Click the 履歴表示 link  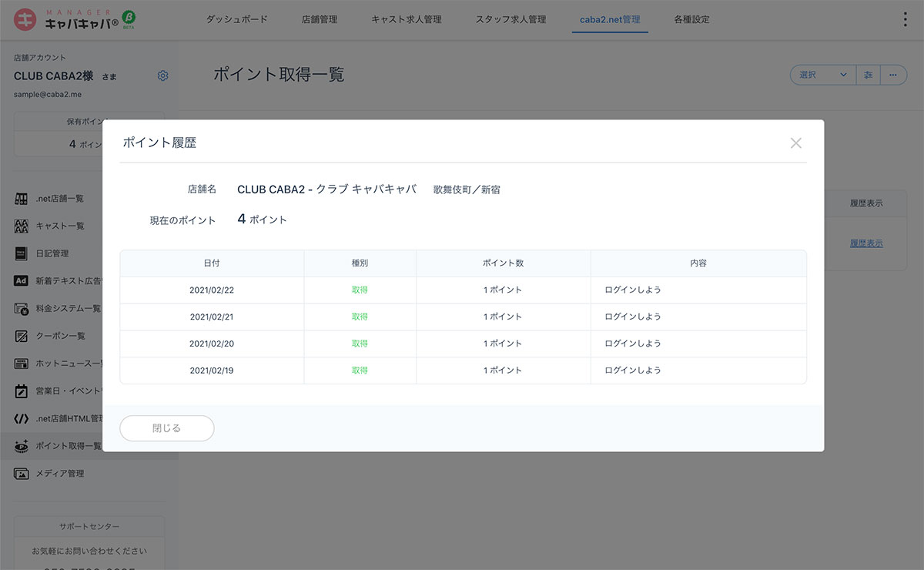866,243
